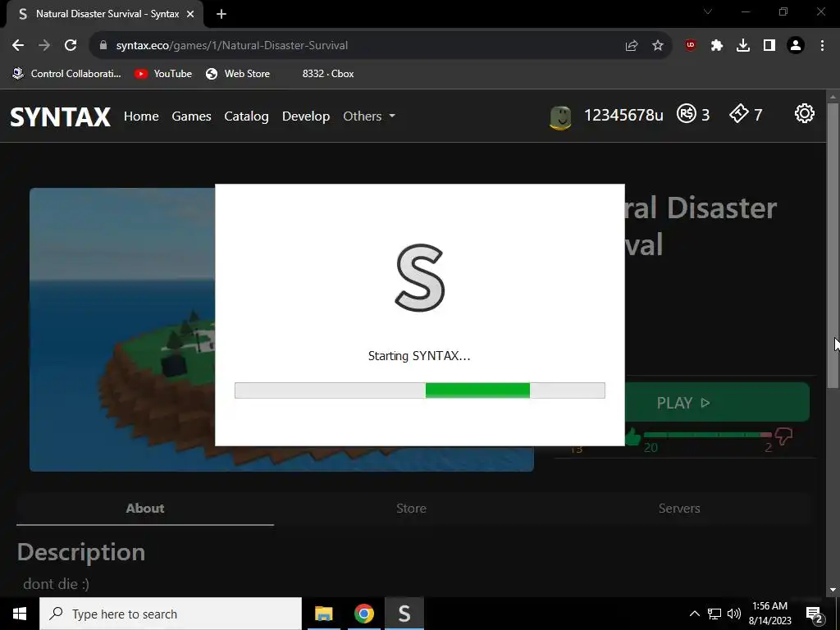Click the 'Description' heading
This screenshot has height=630, width=840.
click(81, 552)
